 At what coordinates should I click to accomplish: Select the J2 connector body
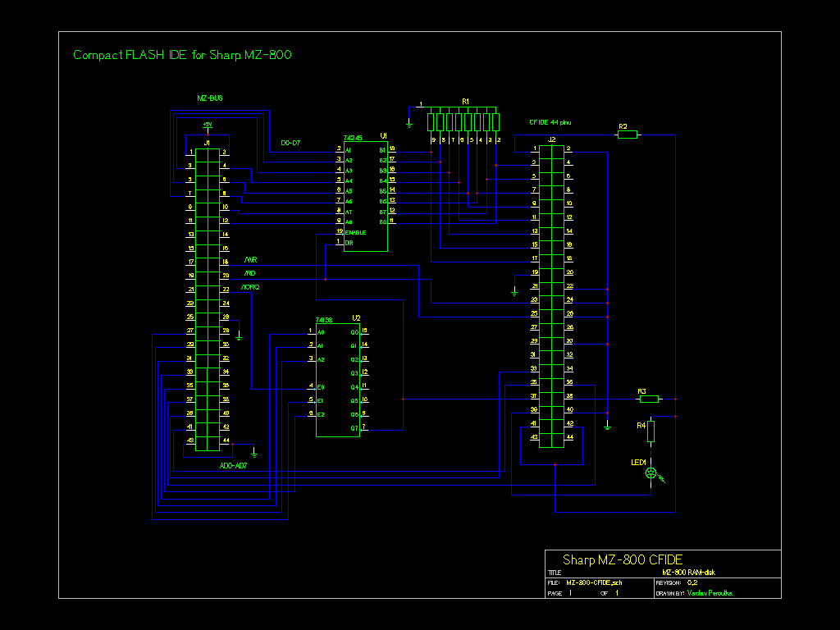click(552, 296)
